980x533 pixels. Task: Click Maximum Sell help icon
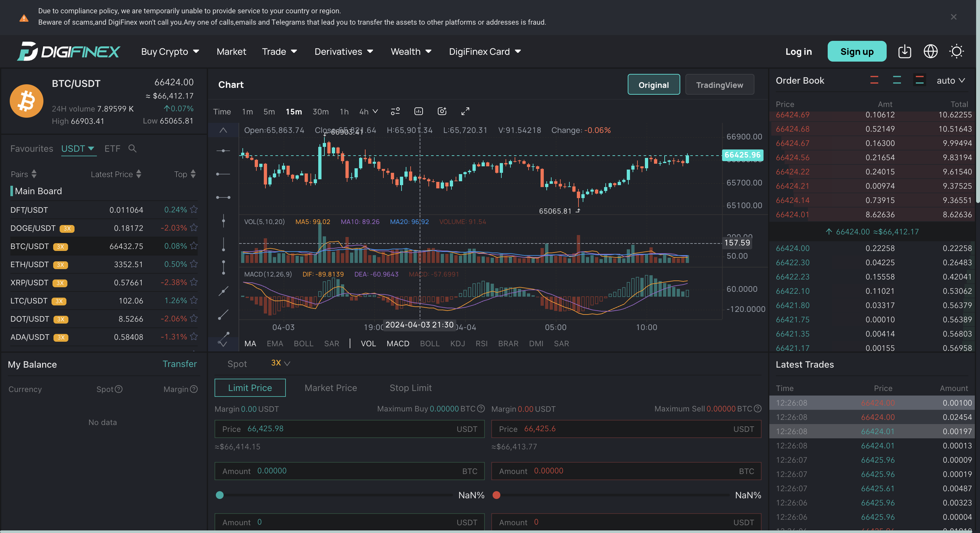(757, 409)
